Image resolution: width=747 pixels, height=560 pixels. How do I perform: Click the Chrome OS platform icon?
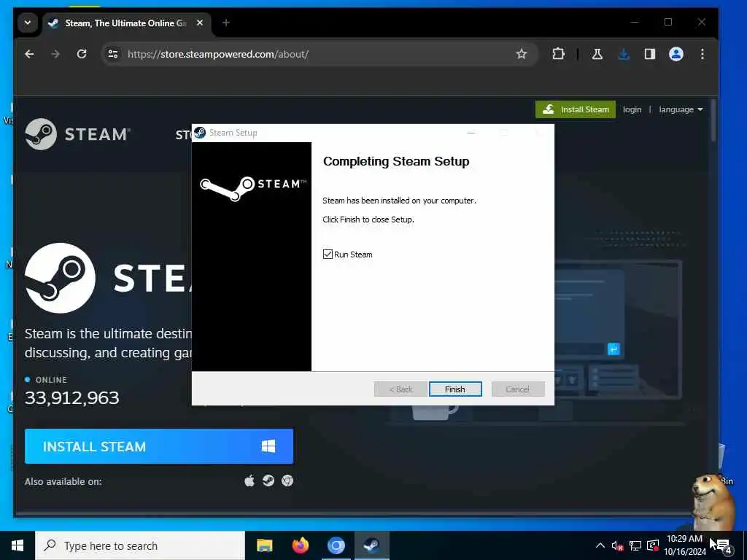click(287, 481)
